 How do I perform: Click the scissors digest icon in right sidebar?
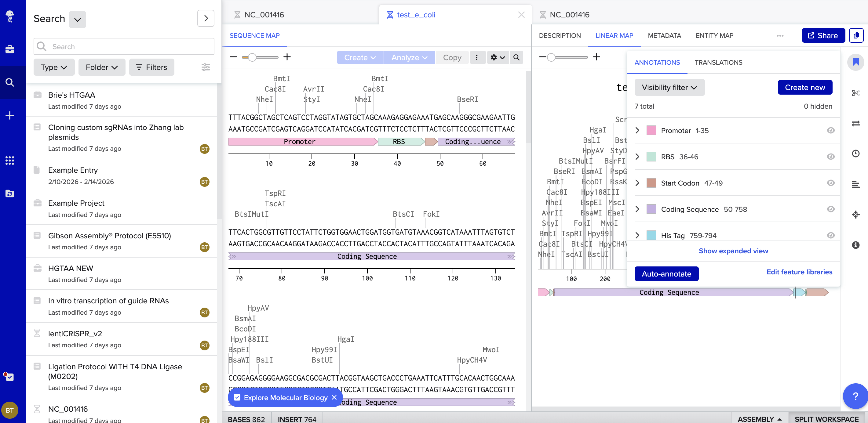tap(855, 93)
